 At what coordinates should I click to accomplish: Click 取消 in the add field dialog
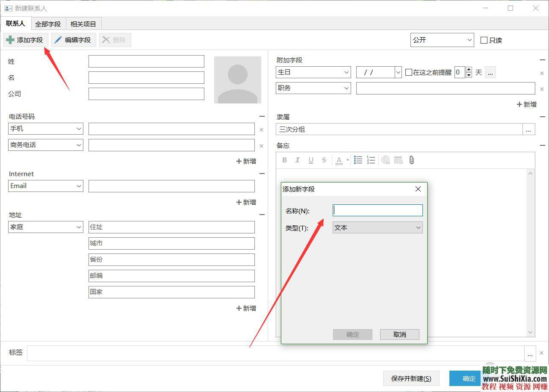tap(399, 334)
